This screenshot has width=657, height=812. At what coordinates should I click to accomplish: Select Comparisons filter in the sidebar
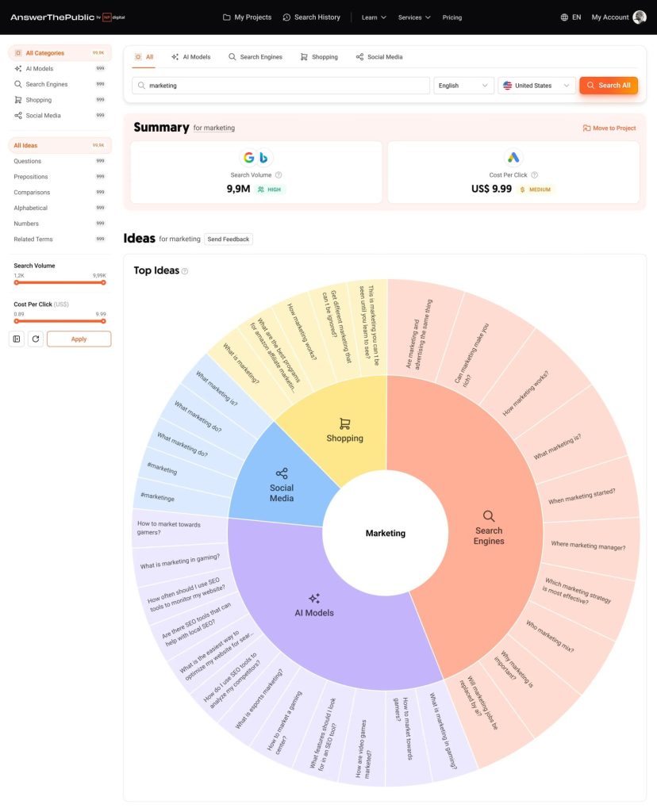click(x=32, y=192)
